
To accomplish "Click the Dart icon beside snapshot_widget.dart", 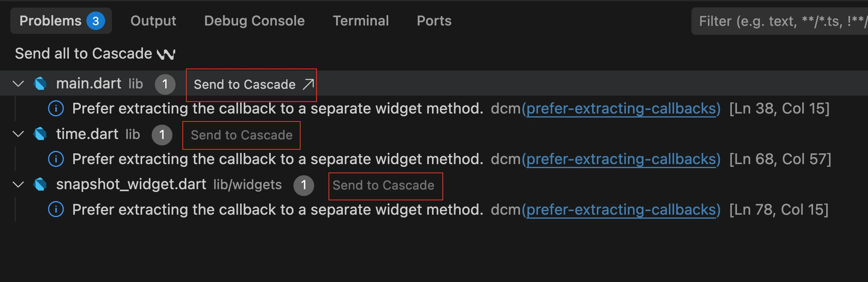I will (x=40, y=184).
